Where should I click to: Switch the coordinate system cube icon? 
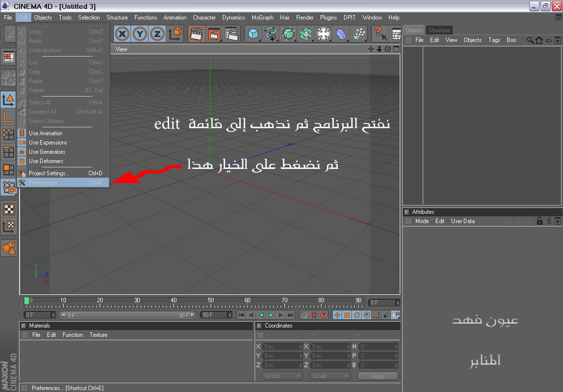pyautogui.click(x=175, y=34)
